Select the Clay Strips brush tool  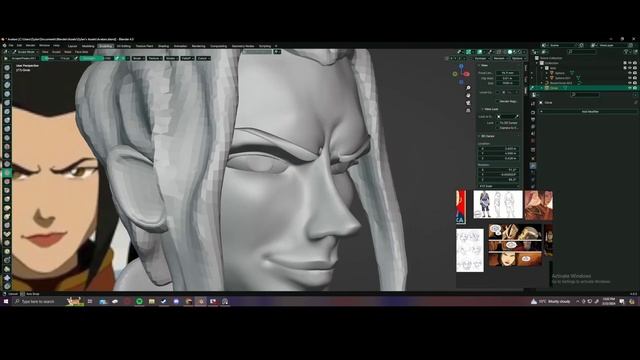[x=7, y=94]
